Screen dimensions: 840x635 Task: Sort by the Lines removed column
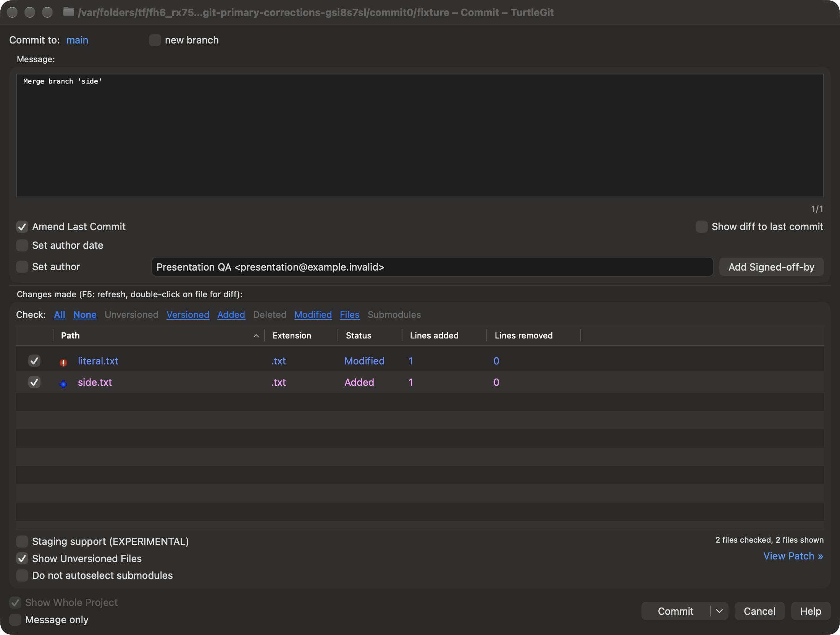tap(534, 335)
